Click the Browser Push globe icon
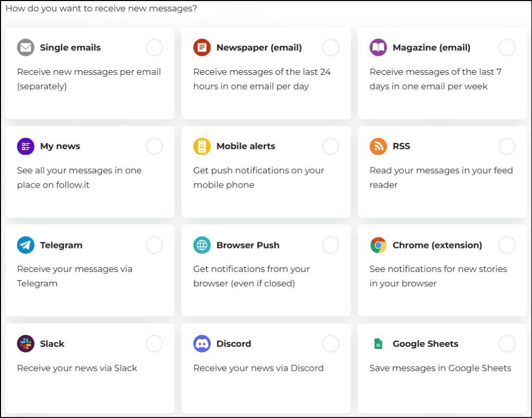This screenshot has height=418, width=532. click(x=202, y=245)
